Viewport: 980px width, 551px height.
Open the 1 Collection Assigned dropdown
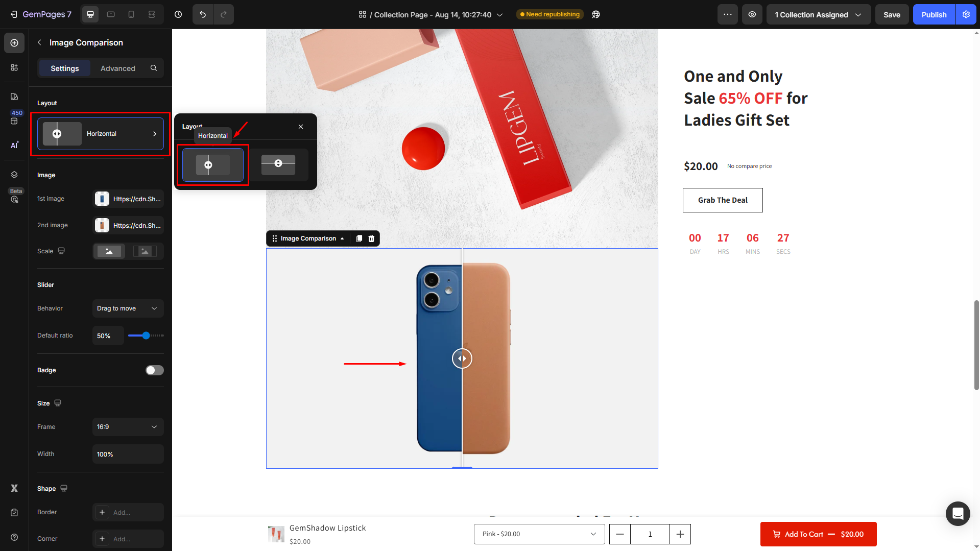click(818, 14)
